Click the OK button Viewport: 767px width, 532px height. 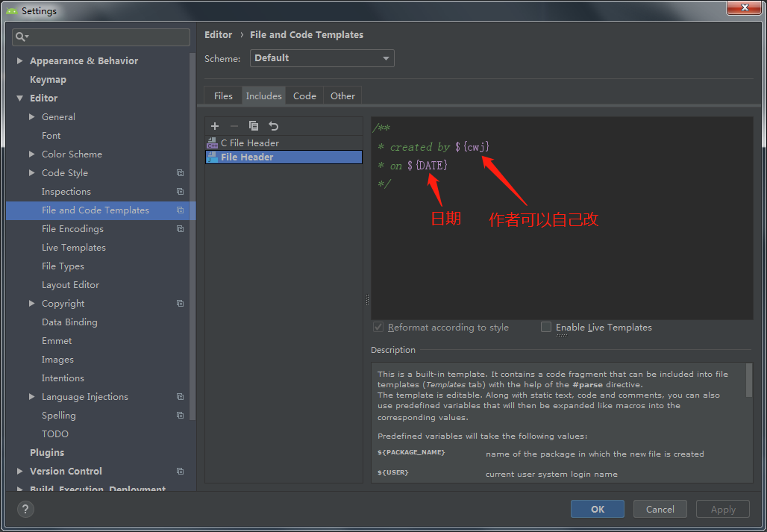click(x=597, y=509)
